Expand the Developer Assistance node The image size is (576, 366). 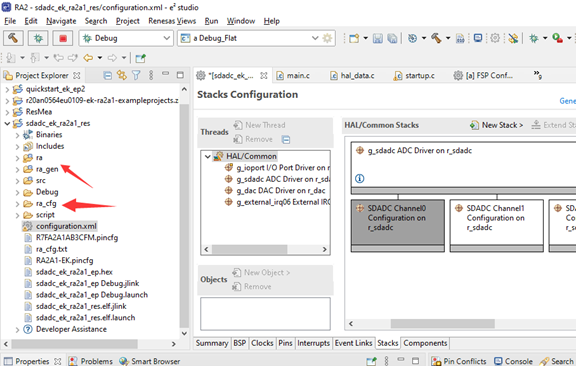click(17, 330)
